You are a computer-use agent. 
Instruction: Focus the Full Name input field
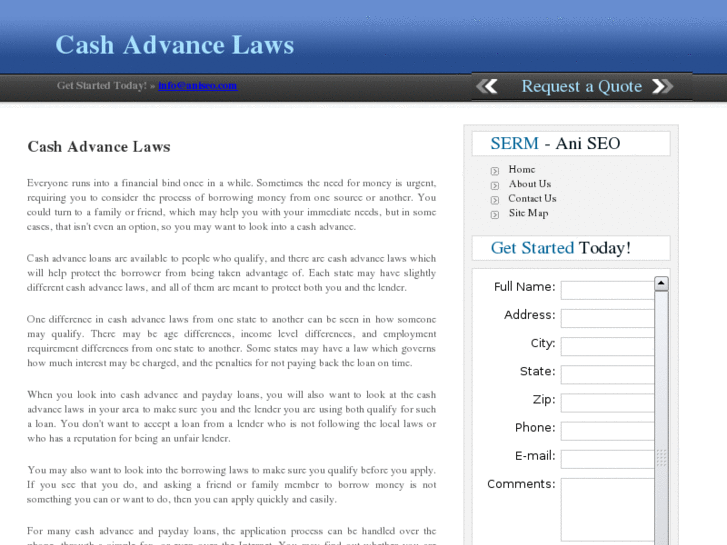607,290
